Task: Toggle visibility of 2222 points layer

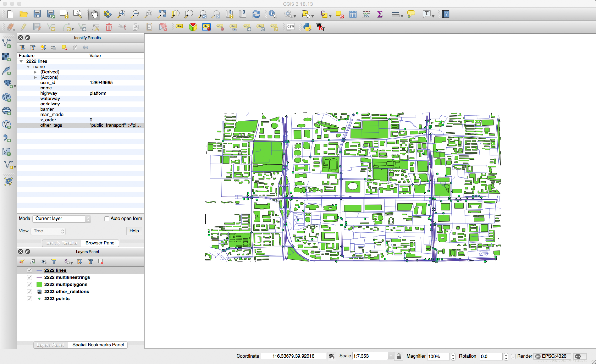Action: pos(29,299)
